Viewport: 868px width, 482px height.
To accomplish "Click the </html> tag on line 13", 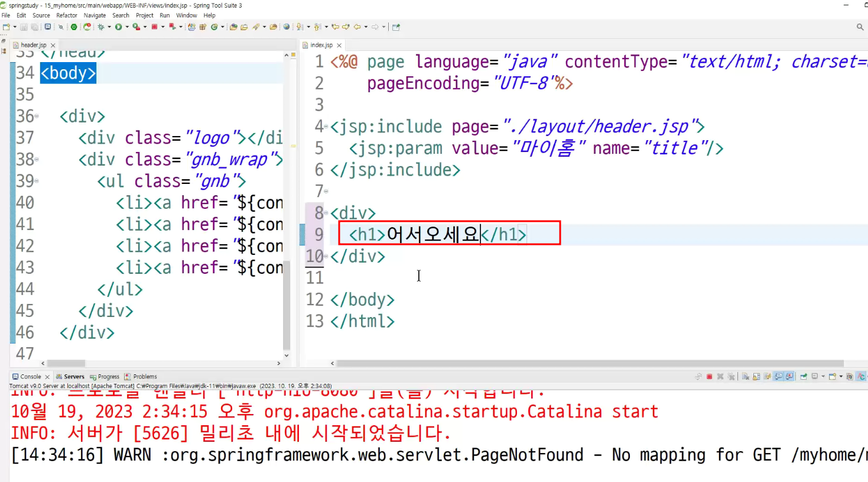I will tap(362, 321).
